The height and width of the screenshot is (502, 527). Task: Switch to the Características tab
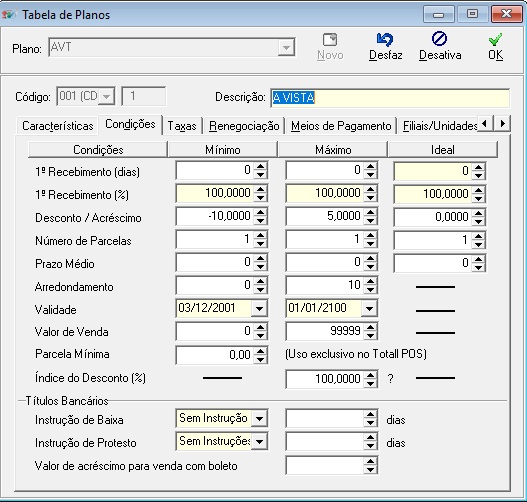57,126
